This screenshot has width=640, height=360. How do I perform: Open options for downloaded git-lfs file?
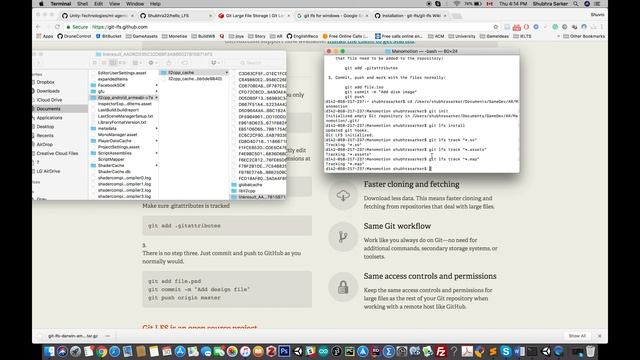pyautogui.click(x=108, y=336)
